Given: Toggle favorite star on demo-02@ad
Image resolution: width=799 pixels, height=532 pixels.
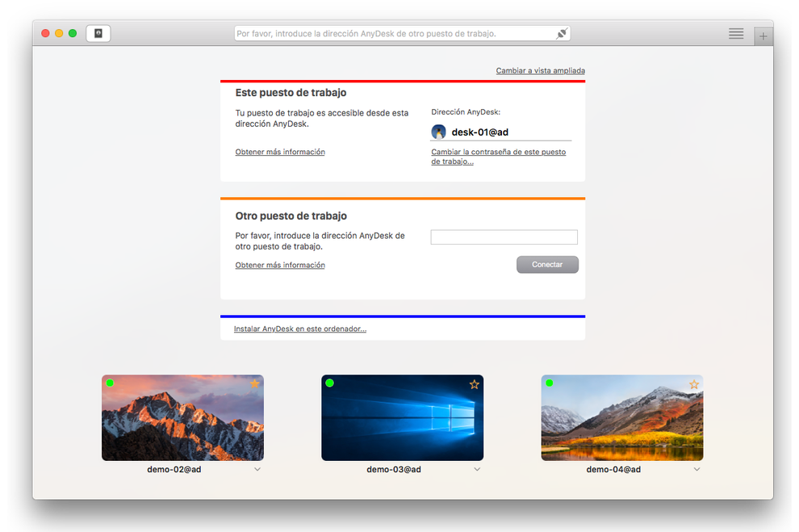Looking at the screenshot, I should coord(255,384).
